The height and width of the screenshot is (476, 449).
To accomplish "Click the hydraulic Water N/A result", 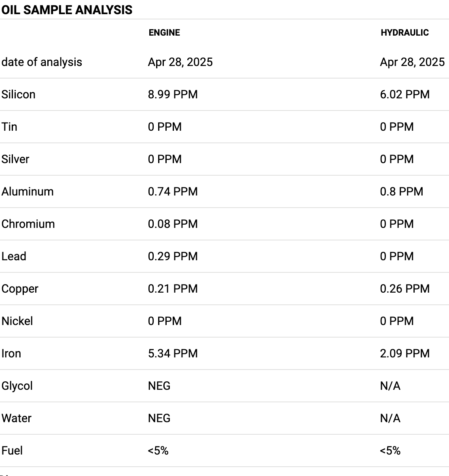I will tap(390, 419).
